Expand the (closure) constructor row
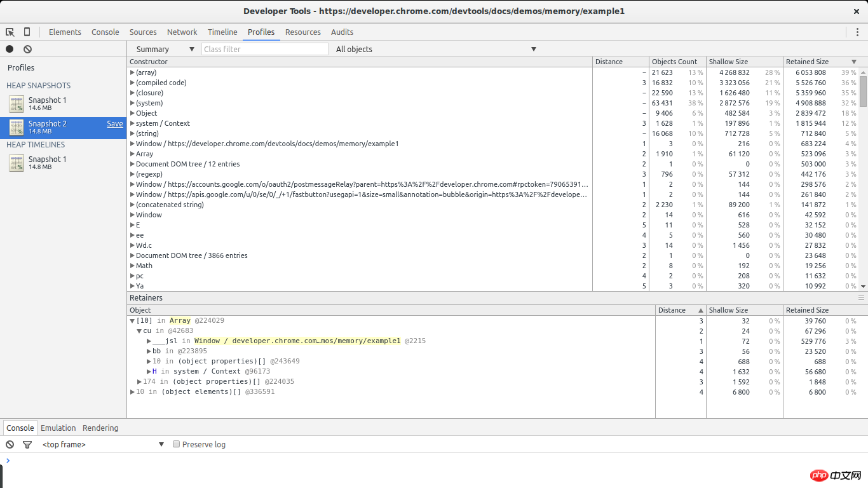 coord(132,93)
